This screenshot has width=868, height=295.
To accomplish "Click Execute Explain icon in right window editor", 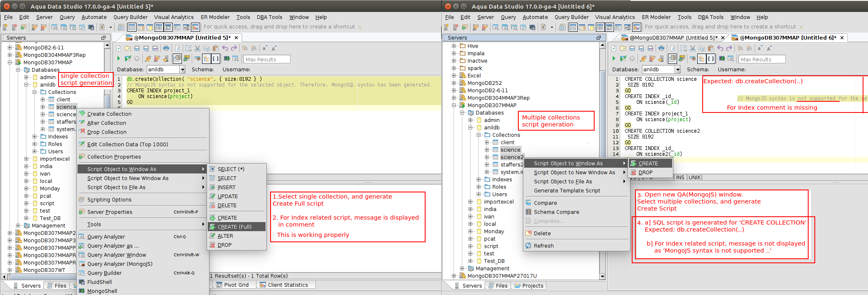I will point(623,59).
